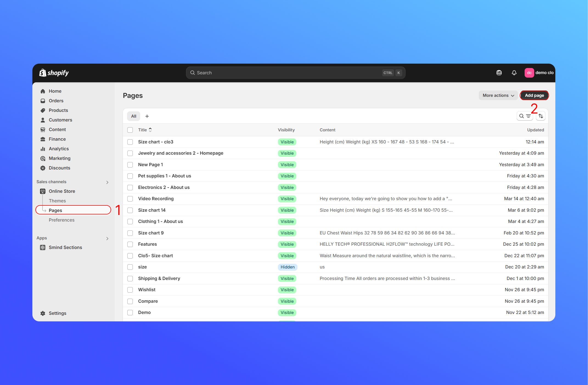Click the Shopify logo icon
The height and width of the screenshot is (385, 588).
pyautogui.click(x=43, y=73)
